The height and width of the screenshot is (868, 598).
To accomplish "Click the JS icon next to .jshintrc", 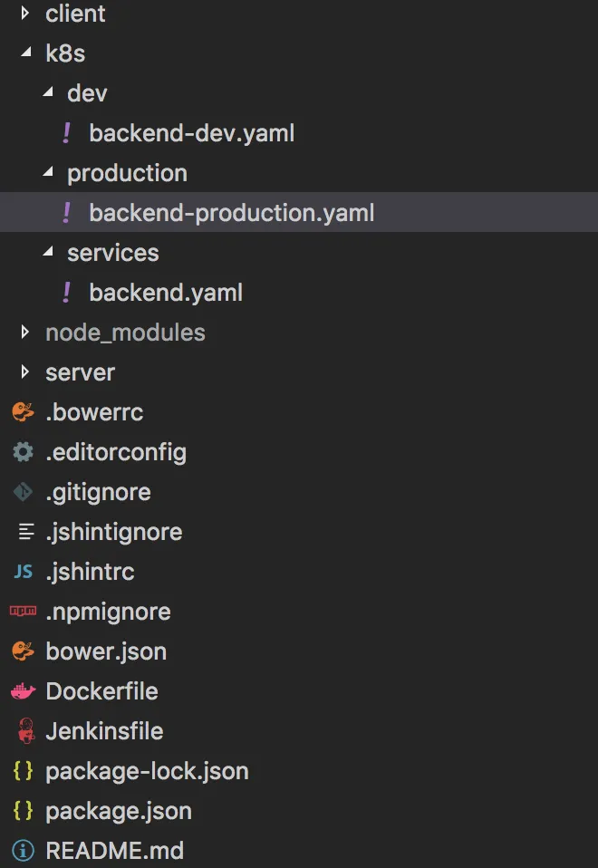I will pyautogui.click(x=24, y=572).
